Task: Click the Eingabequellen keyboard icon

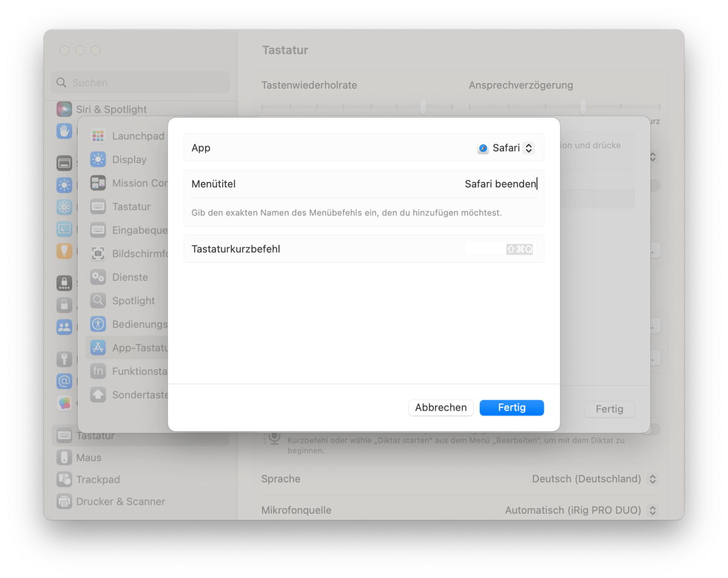Action: tap(98, 230)
